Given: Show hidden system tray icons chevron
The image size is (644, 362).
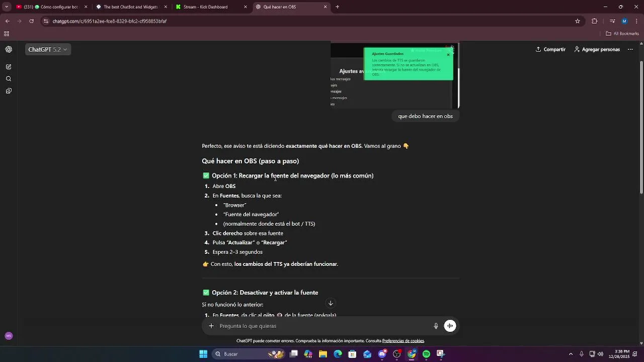Looking at the screenshot, I should click(571, 354).
